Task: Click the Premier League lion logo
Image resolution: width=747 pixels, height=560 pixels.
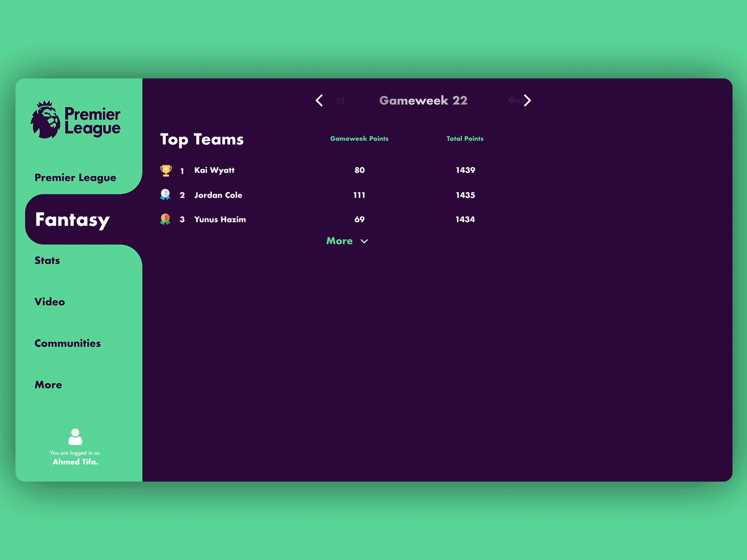Action: click(x=45, y=118)
